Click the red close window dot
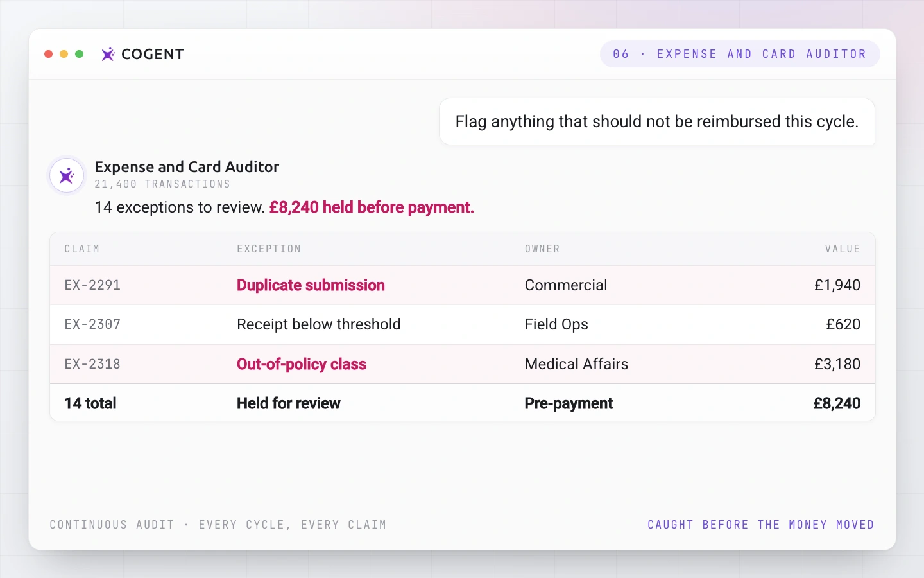The height and width of the screenshot is (578, 924). point(48,54)
